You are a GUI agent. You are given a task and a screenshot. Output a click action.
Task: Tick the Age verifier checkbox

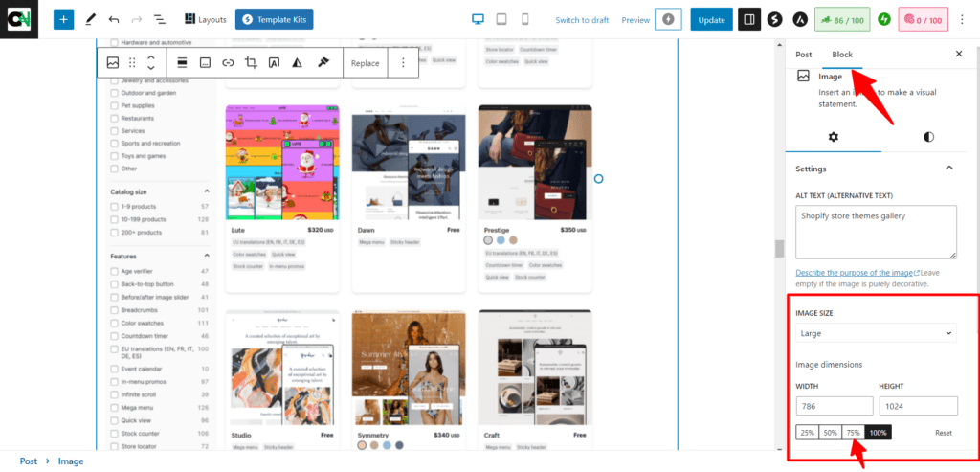point(115,271)
